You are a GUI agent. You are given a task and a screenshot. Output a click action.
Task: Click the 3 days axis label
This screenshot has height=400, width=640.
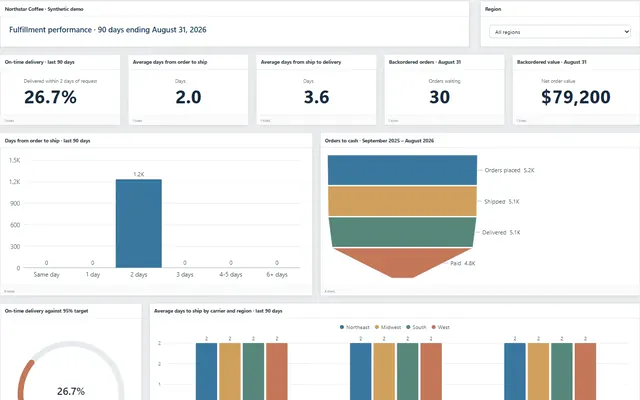[x=185, y=275]
